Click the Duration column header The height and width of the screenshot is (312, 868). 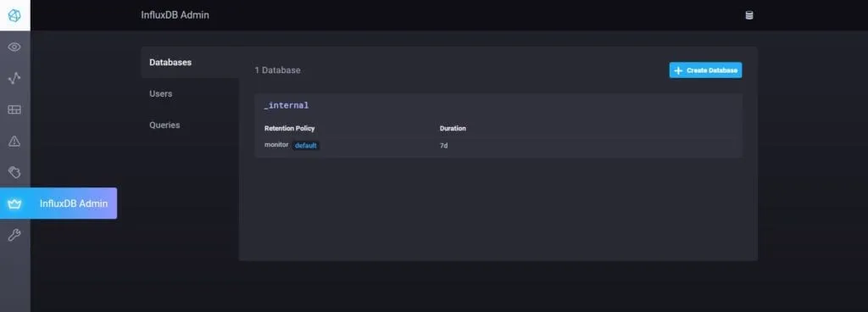453,128
